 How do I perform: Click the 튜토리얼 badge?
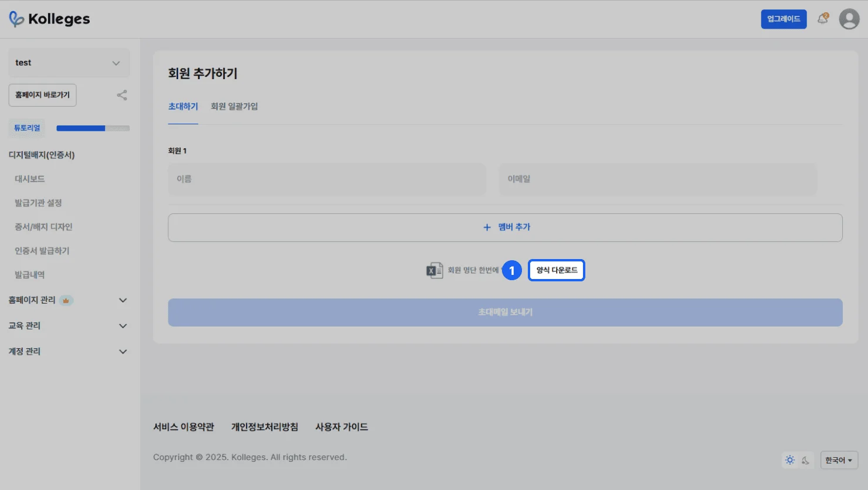pos(28,128)
